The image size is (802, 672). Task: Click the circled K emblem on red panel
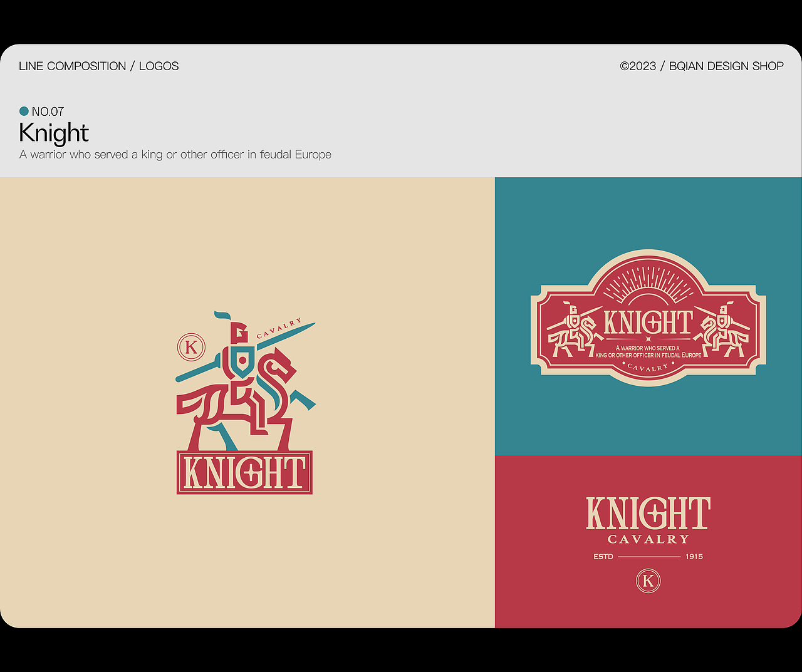pyautogui.click(x=648, y=581)
